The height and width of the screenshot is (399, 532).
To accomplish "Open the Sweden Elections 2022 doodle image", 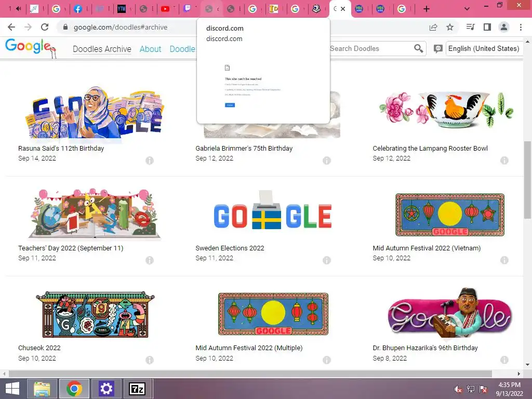I will pyautogui.click(x=272, y=210).
